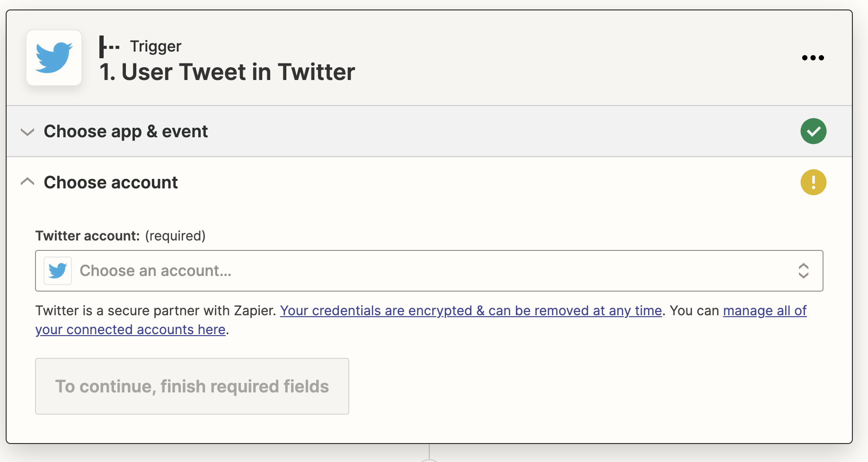Click the Twitter account required label

(121, 236)
